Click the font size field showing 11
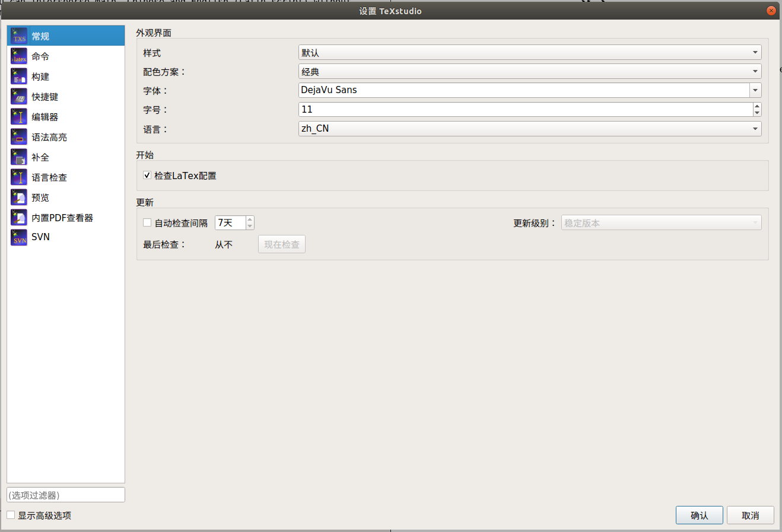 (x=526, y=109)
